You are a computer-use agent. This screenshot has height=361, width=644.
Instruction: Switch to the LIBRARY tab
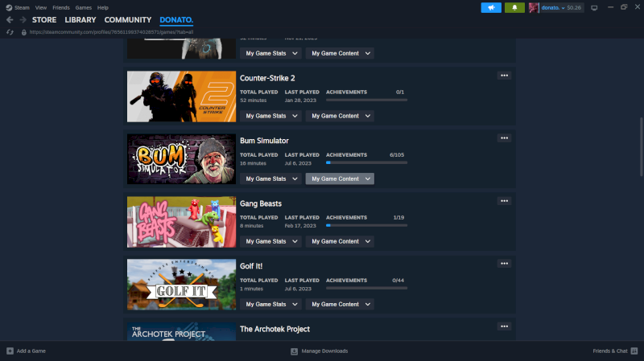click(80, 19)
